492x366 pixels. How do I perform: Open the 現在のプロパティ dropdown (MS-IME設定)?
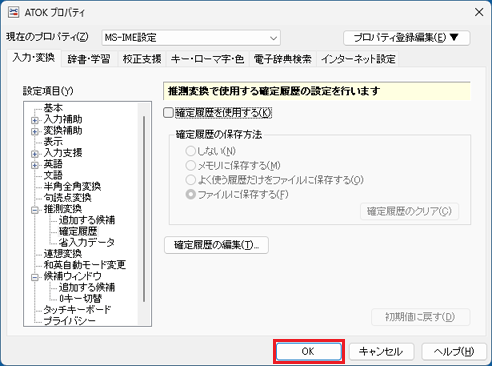coord(191,38)
